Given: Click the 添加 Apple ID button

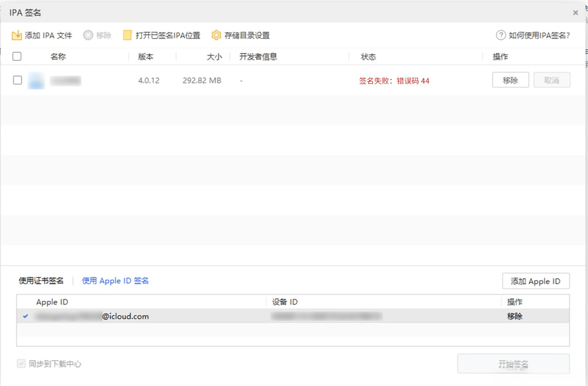Looking at the screenshot, I should click(x=536, y=281).
